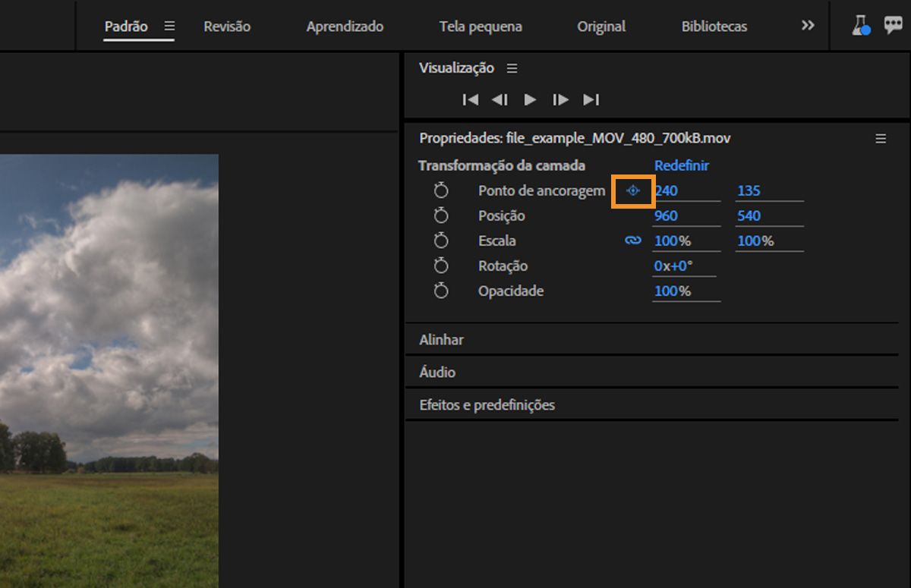Click the Redefinir link
The height and width of the screenshot is (588, 911).
[x=682, y=165]
